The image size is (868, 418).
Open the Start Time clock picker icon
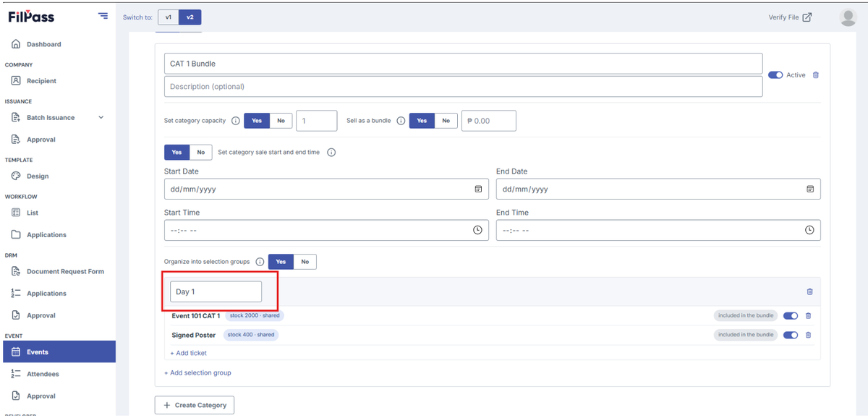click(x=477, y=230)
